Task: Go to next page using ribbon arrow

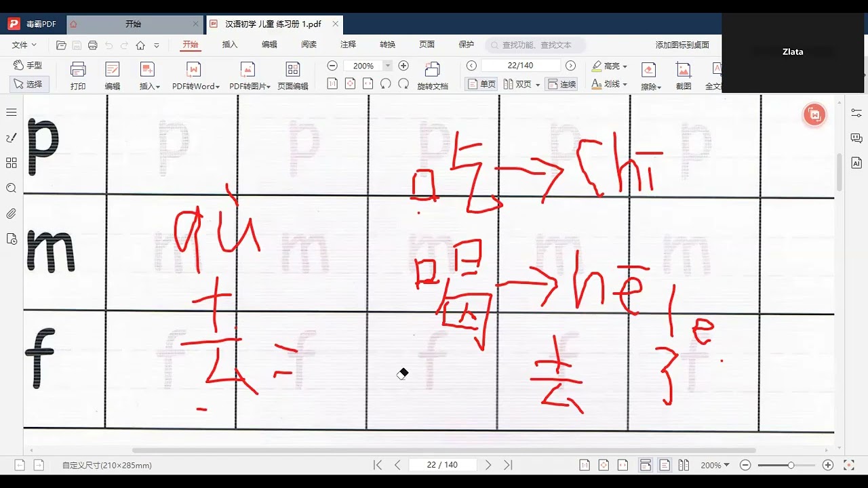Action: click(570, 66)
